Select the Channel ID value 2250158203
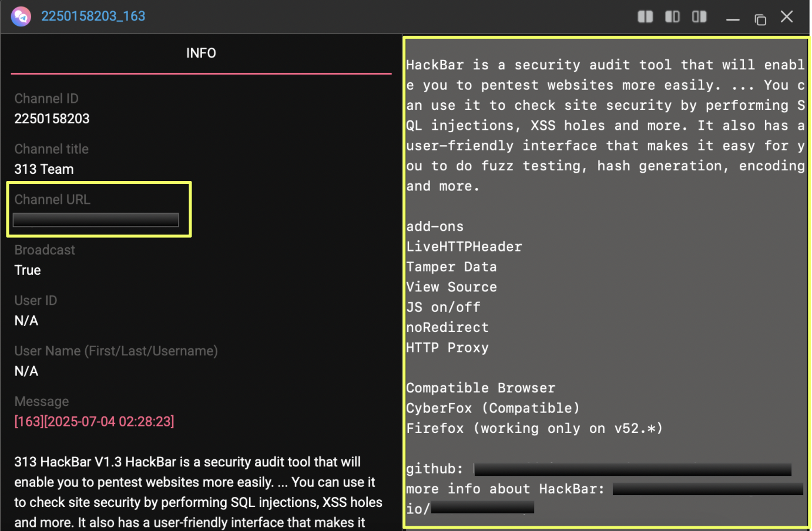Viewport: 812px width, 531px height. 52,119
